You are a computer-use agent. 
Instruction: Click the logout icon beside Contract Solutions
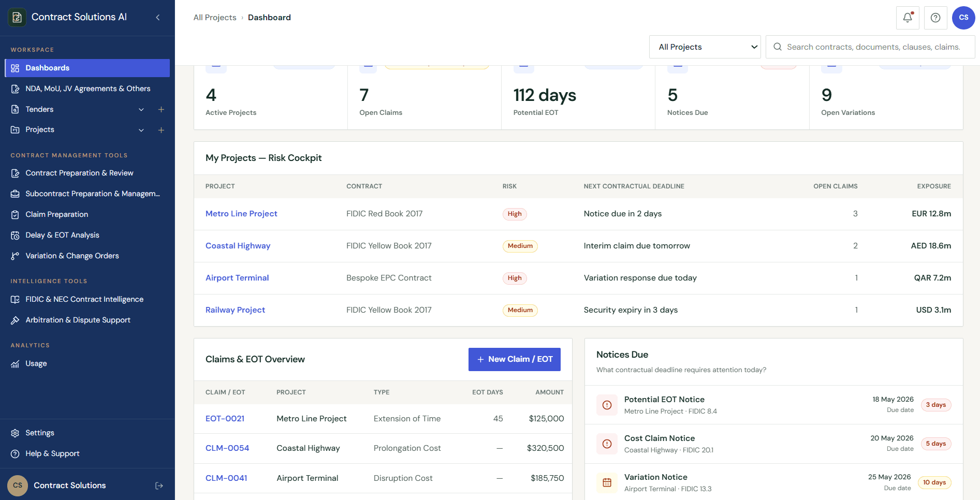click(159, 486)
